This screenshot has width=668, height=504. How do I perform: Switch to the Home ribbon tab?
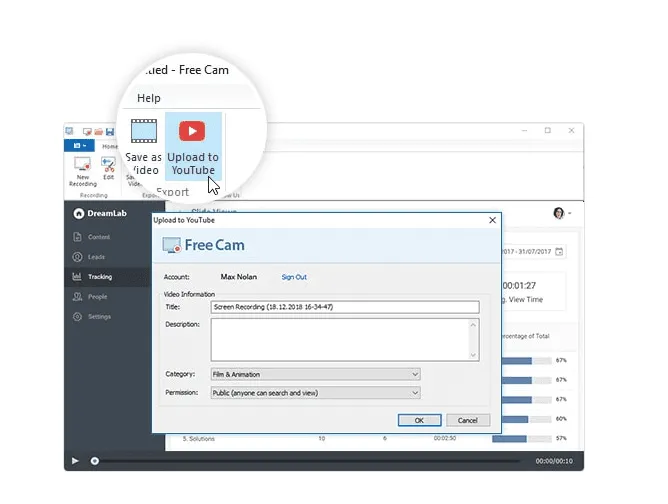(x=109, y=146)
